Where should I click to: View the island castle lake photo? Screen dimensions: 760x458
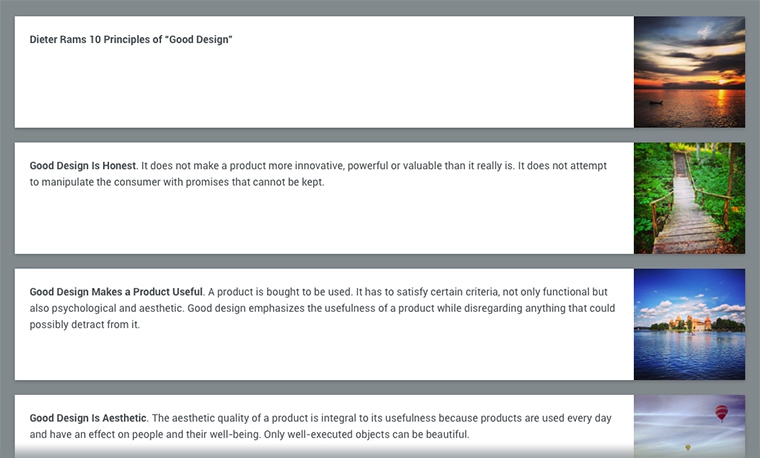click(689, 323)
